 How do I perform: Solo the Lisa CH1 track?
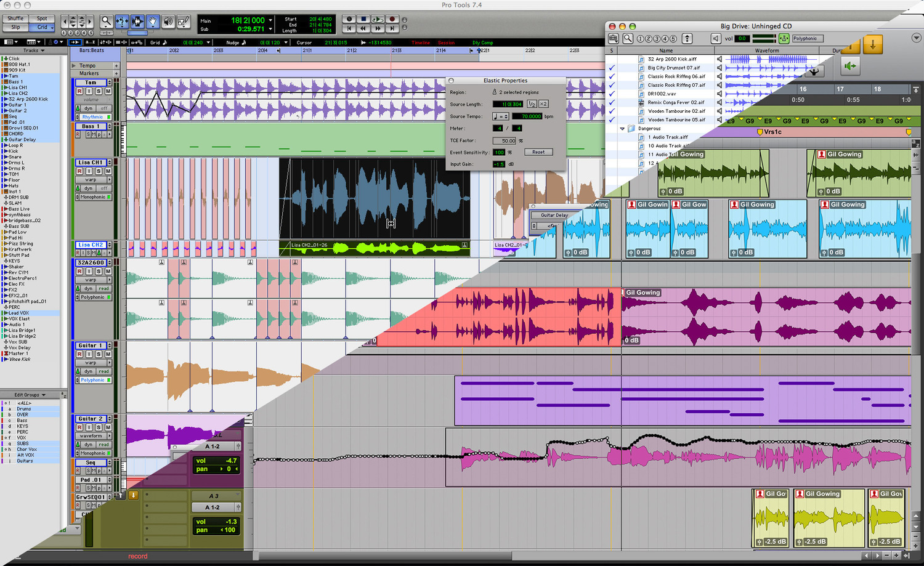[97, 171]
